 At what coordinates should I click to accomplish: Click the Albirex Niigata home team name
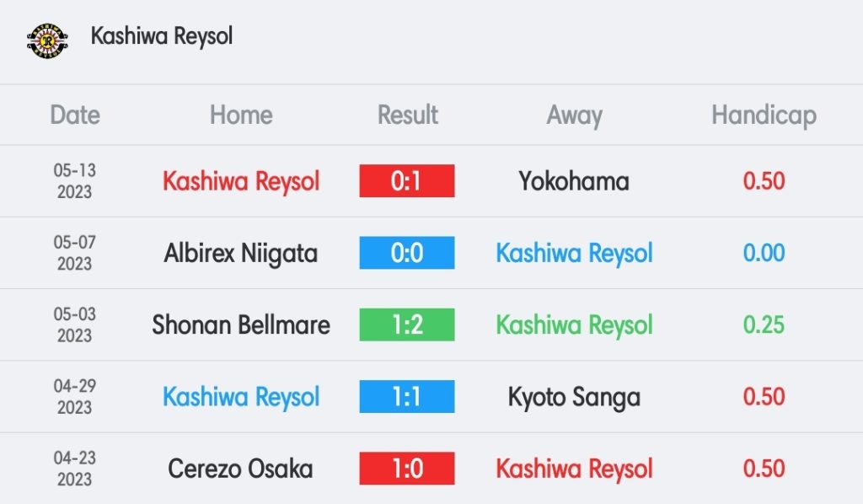(241, 254)
